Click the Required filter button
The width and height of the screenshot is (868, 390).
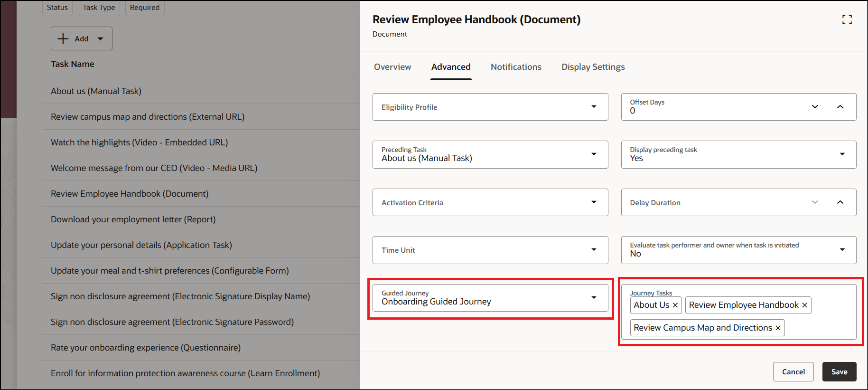[x=145, y=8]
